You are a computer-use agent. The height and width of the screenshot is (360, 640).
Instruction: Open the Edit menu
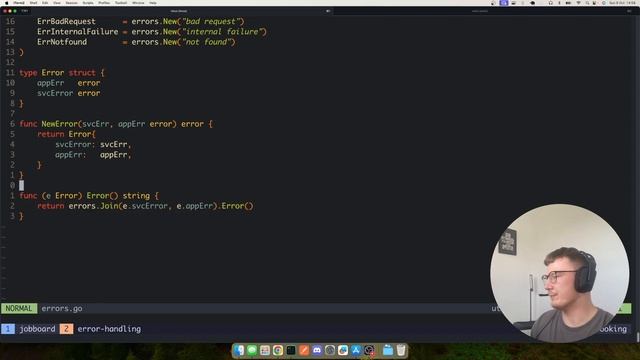(45, 3)
